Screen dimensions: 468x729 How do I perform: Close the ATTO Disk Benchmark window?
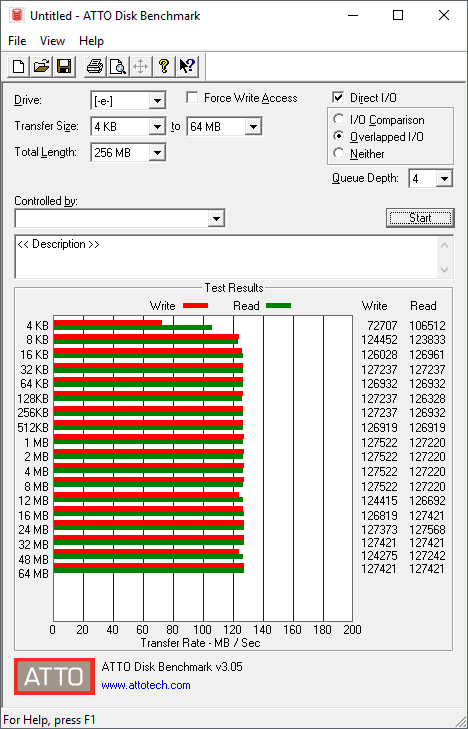tap(444, 16)
